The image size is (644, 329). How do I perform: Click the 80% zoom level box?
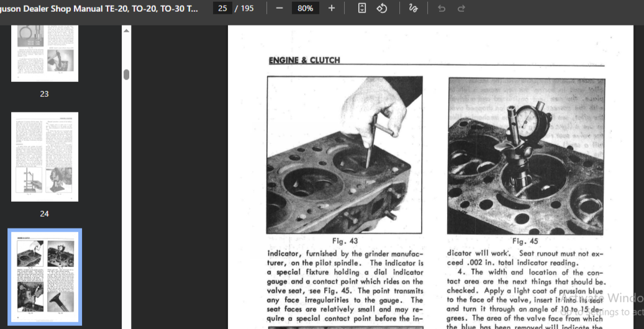(x=305, y=8)
